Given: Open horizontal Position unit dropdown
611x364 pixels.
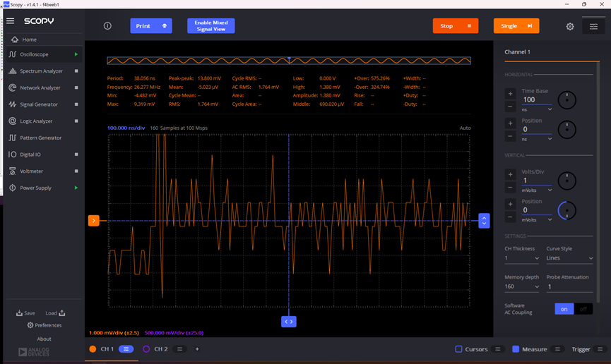Looking at the screenshot, I should pyautogui.click(x=537, y=139).
